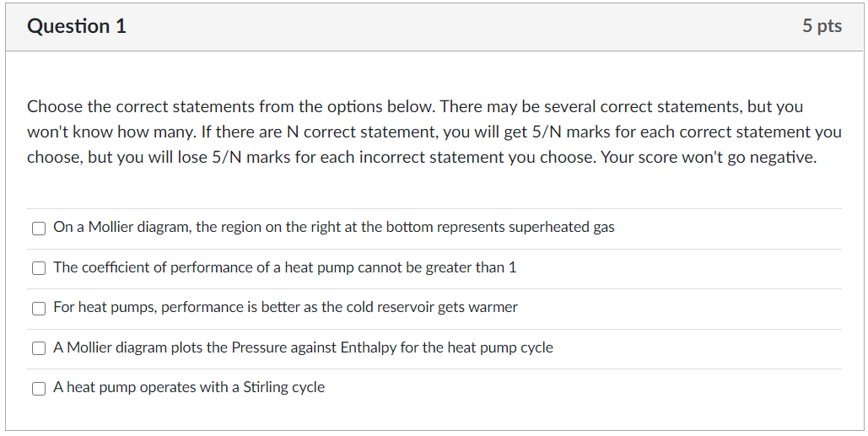Viewport: 868px width, 436px height.
Task: Click 'Your score won't go negative' sentence
Action: 709,158
